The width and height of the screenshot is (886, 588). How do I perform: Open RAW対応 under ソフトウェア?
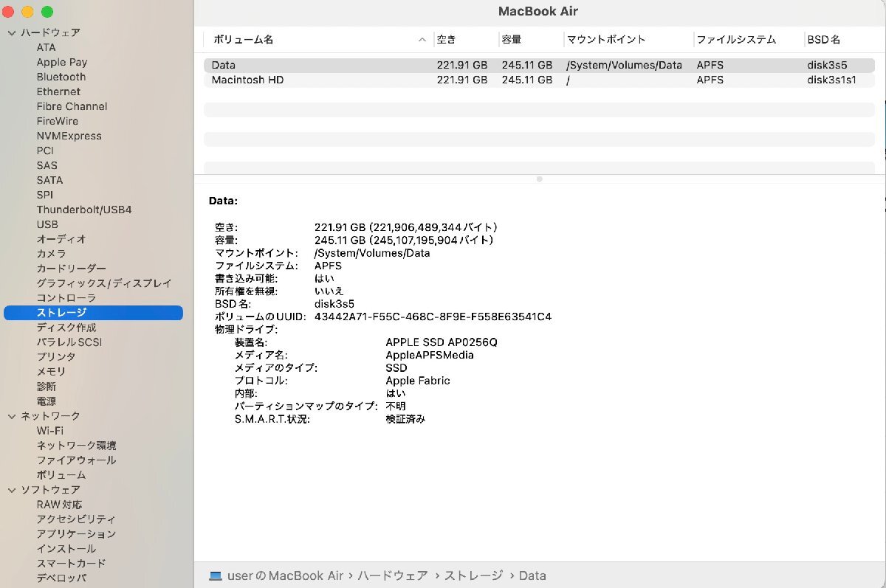59,505
